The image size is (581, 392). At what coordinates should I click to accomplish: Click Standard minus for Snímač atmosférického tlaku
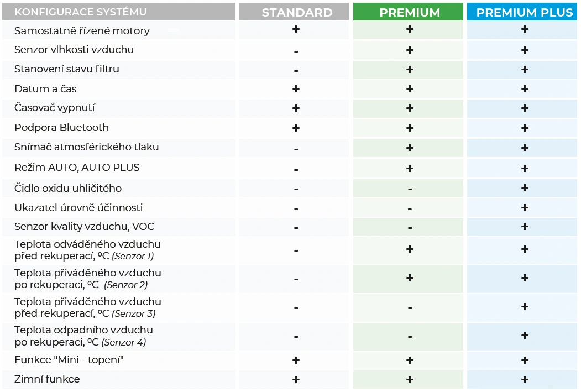[296, 149]
